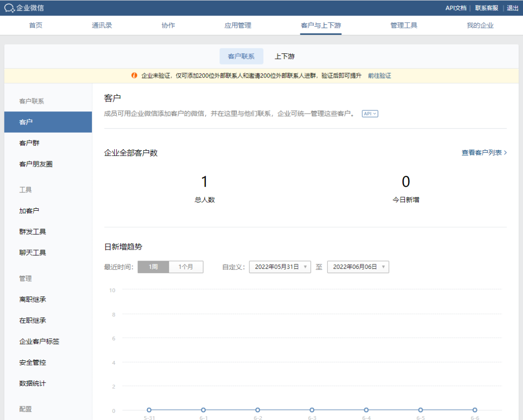Viewport: 523px width, 420px height.
Task: Click the API文档 link
Action: tap(456, 8)
